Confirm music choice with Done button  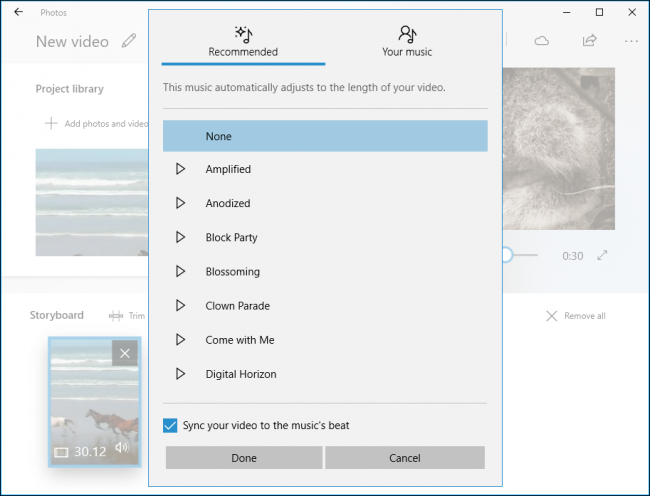click(x=244, y=458)
